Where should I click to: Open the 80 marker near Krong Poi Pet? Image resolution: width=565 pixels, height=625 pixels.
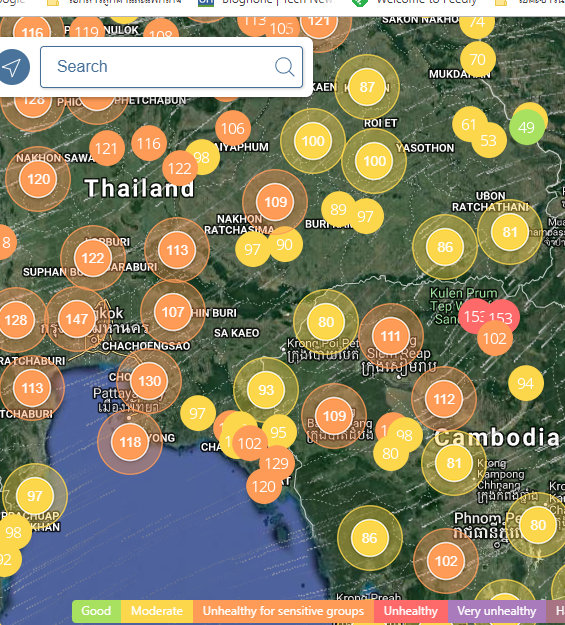click(326, 322)
